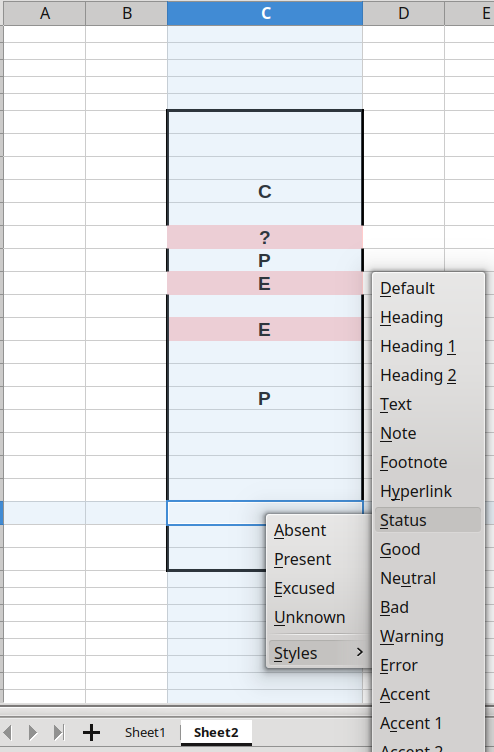Image resolution: width=494 pixels, height=752 pixels.
Task: Apply the Note cell style
Action: click(428, 434)
